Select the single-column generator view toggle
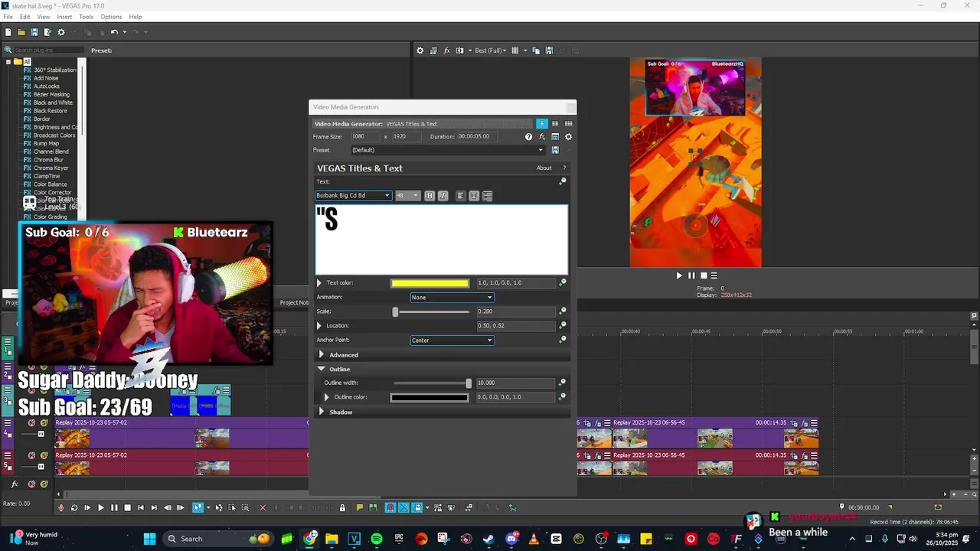Screen dimensions: 980x551 click(x=541, y=123)
